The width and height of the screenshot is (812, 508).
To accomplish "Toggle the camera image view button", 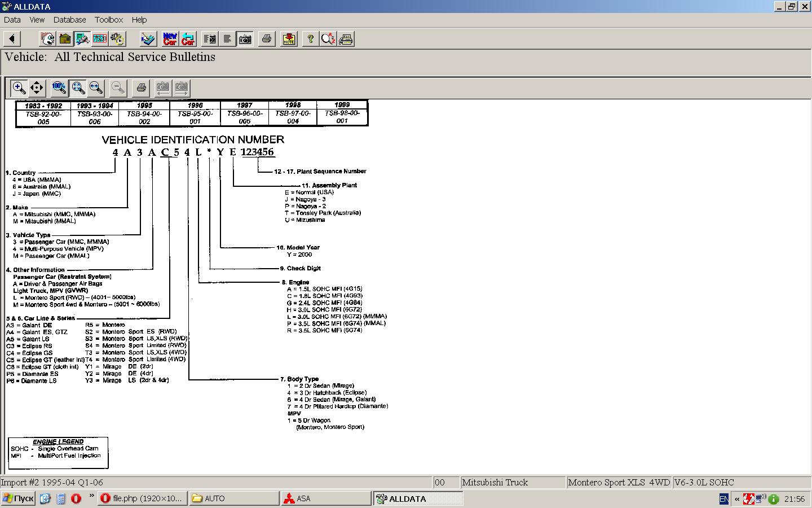I will coord(245,39).
